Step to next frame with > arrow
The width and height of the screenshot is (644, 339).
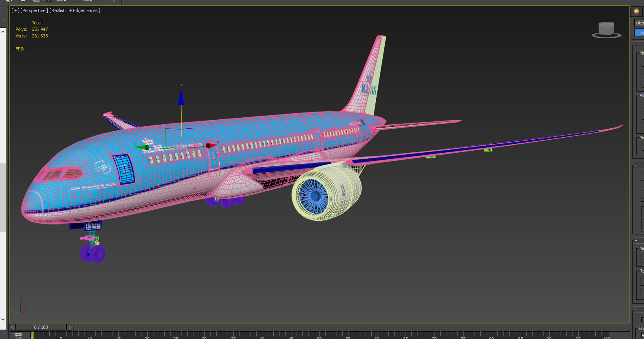(70, 327)
